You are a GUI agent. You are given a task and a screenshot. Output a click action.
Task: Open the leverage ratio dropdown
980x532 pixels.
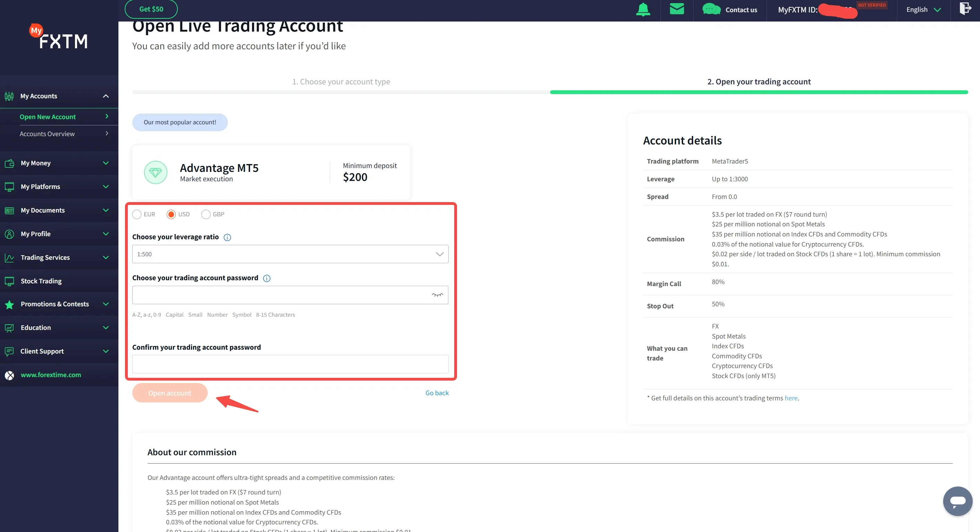pos(290,254)
